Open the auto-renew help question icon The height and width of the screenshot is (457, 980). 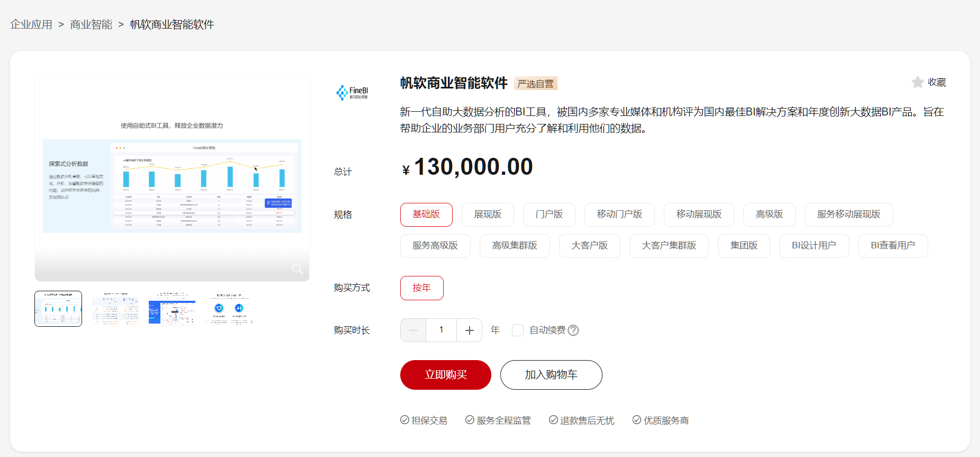(573, 330)
